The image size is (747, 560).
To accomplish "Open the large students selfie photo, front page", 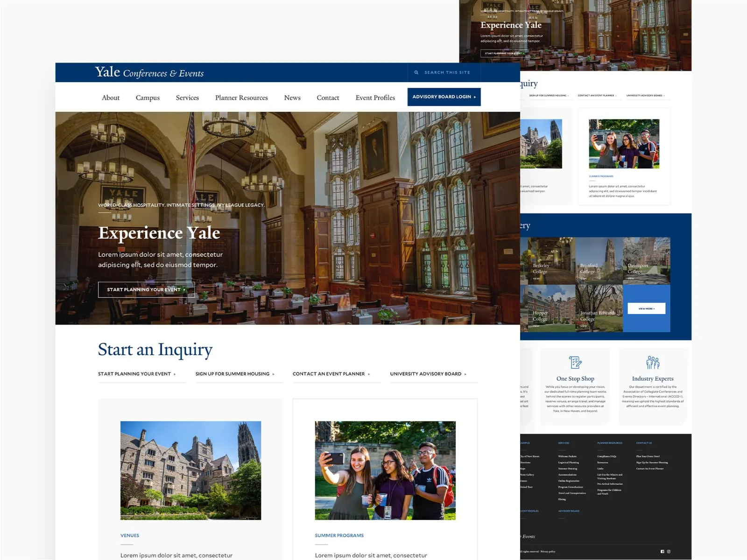I will pyautogui.click(x=385, y=470).
